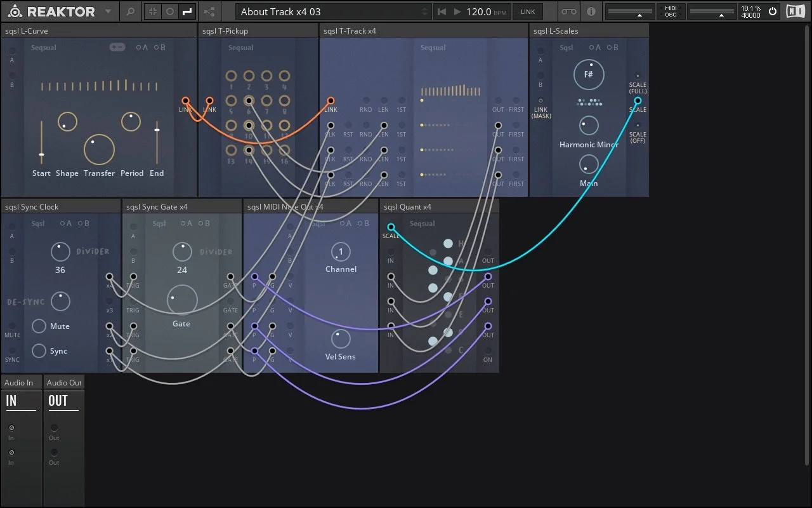The width and height of the screenshot is (812, 508).
Task: Toggle the Mute button in Sync Clock
Action: [x=39, y=326]
